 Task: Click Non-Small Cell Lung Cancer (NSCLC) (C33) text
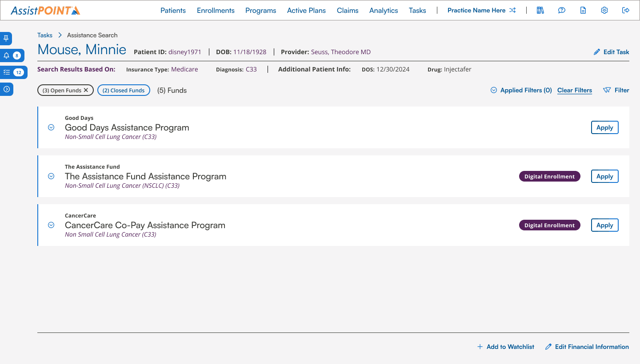tap(122, 186)
